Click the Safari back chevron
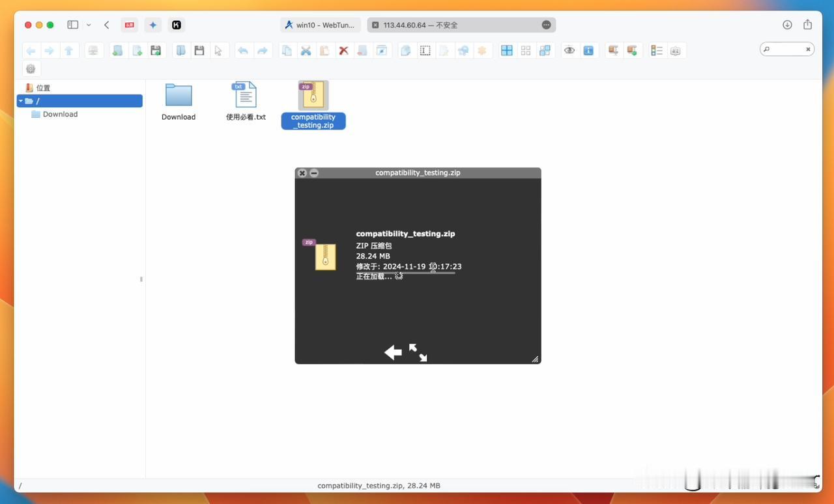Image resolution: width=834 pixels, height=504 pixels. click(107, 25)
